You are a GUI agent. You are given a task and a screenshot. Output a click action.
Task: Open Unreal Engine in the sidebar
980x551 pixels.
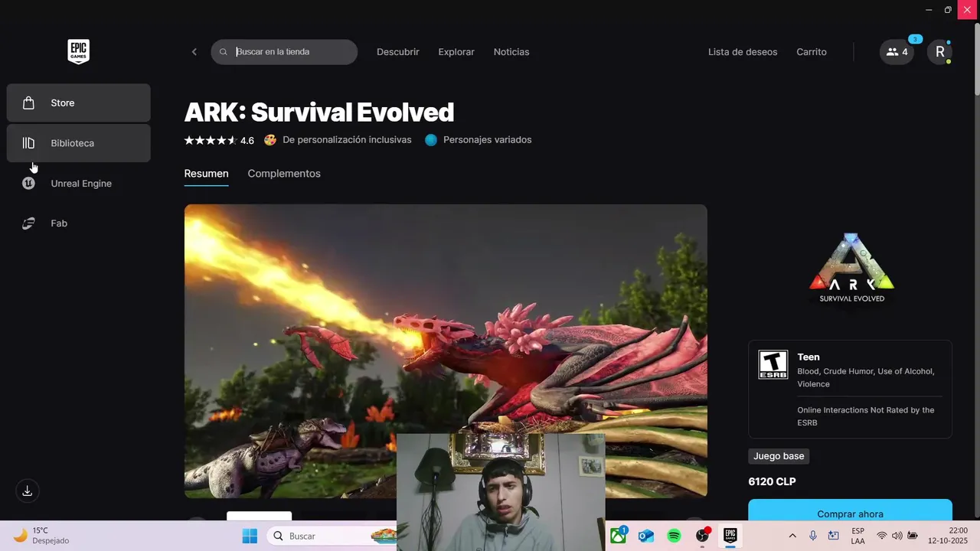tap(78, 184)
